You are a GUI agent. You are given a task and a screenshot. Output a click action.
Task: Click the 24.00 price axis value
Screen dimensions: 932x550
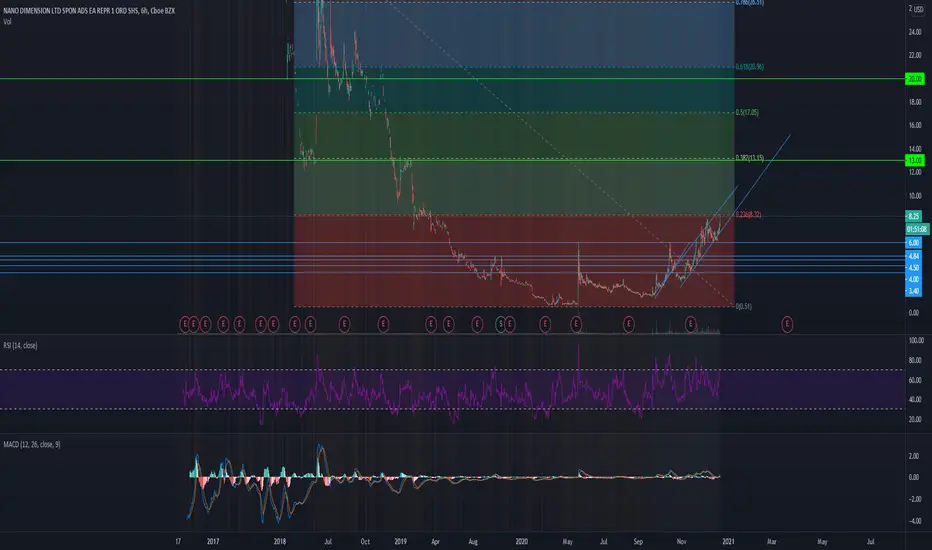pyautogui.click(x=915, y=32)
